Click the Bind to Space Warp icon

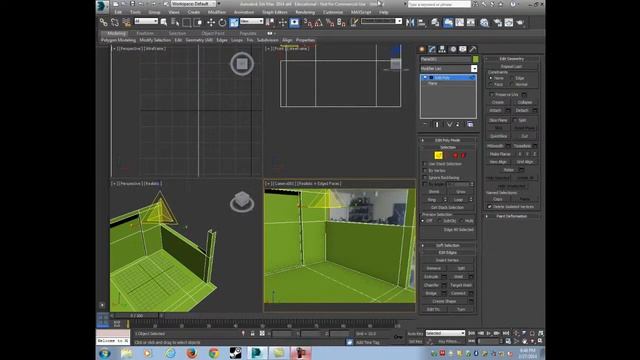click(x=126, y=22)
